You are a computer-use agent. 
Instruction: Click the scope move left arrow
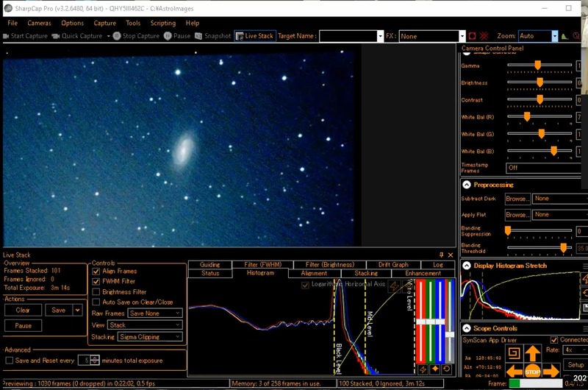coord(514,372)
